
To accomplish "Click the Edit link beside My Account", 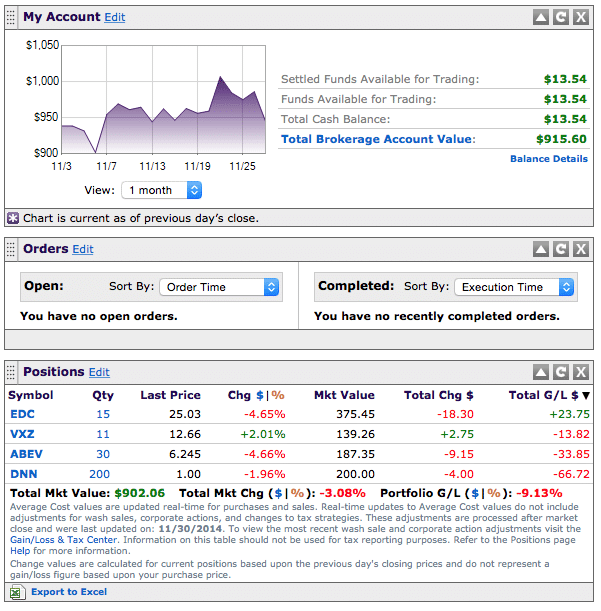I will [115, 17].
